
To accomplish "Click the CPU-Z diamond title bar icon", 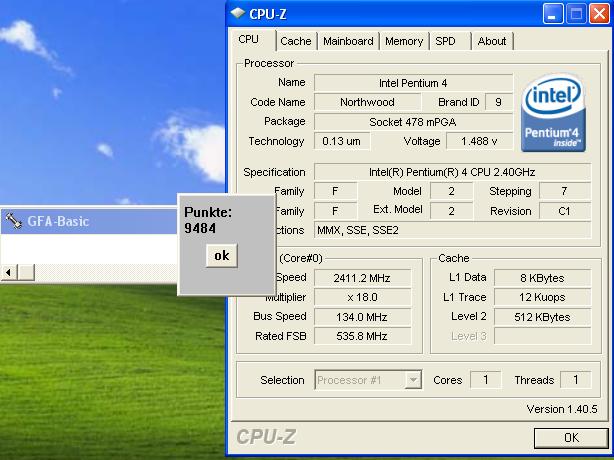I will pyautogui.click(x=237, y=13).
